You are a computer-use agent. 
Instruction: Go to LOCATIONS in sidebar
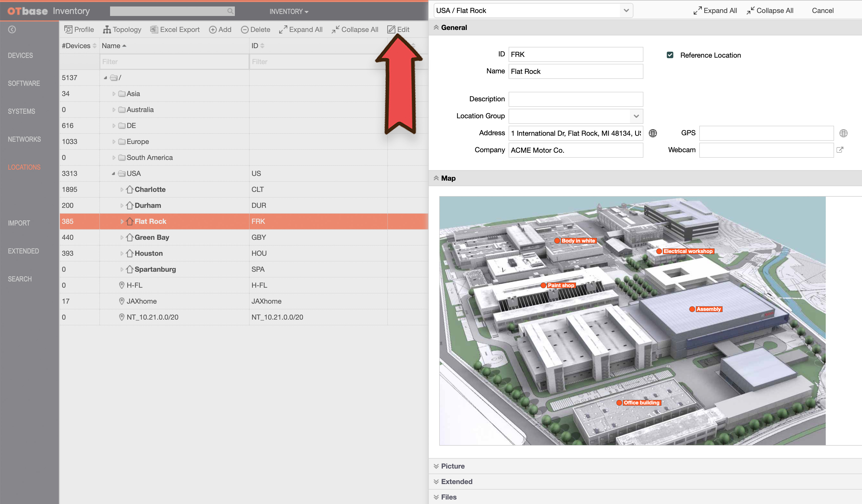click(24, 167)
